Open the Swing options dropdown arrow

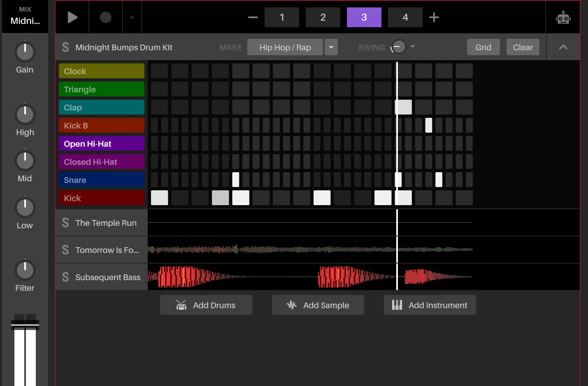(x=413, y=47)
